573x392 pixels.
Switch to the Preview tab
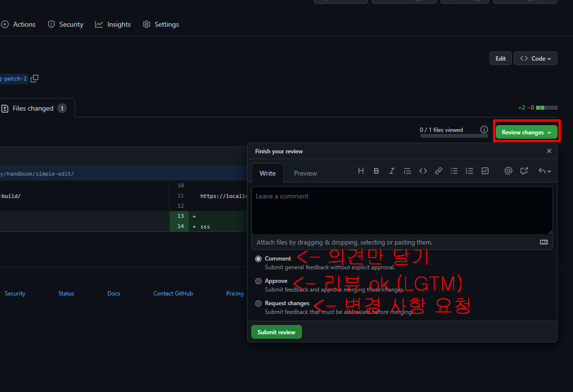click(305, 173)
